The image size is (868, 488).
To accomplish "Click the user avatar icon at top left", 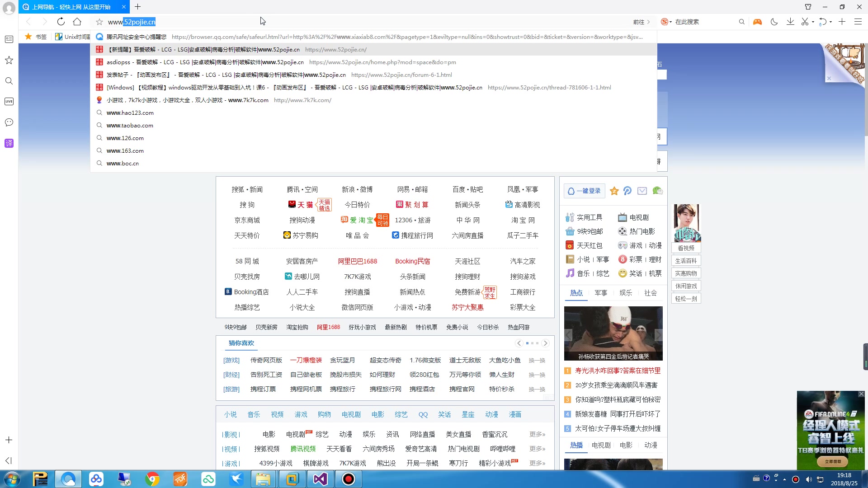I will [x=9, y=8].
